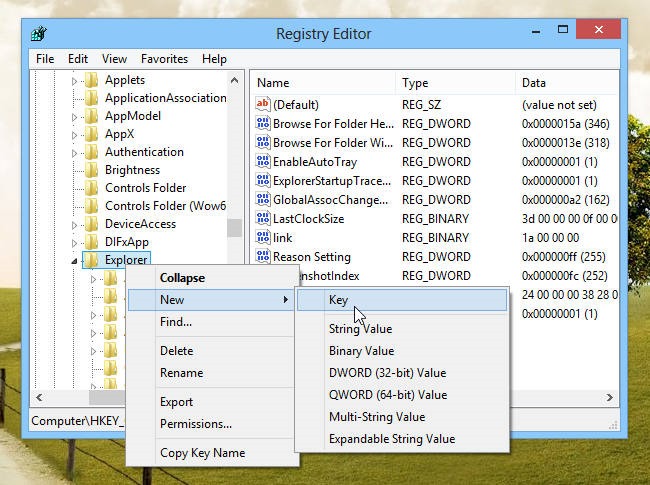Expand the DeviceAccess tree node
Image resolution: width=650 pixels, height=485 pixels.
point(74,226)
